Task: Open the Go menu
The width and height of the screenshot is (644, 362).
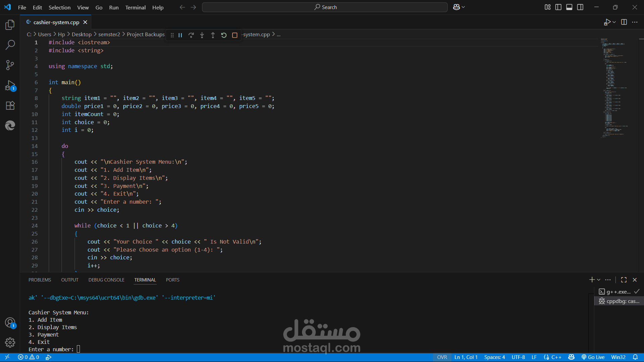Action: 99,7
